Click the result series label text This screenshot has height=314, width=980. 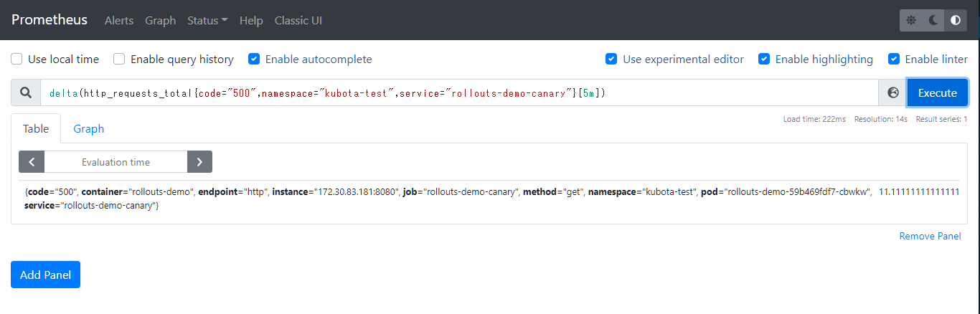click(x=448, y=199)
